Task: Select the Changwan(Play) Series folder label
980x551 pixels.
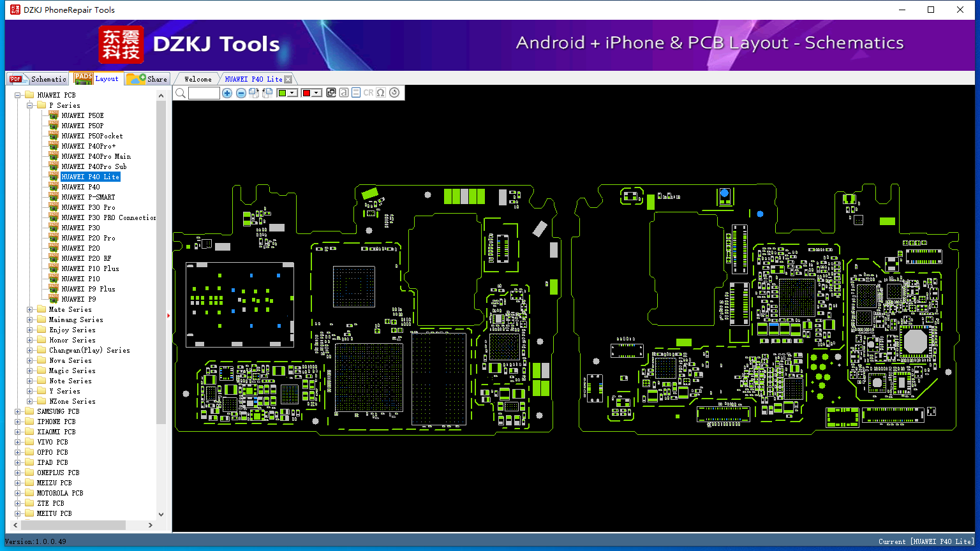Action: click(89, 350)
